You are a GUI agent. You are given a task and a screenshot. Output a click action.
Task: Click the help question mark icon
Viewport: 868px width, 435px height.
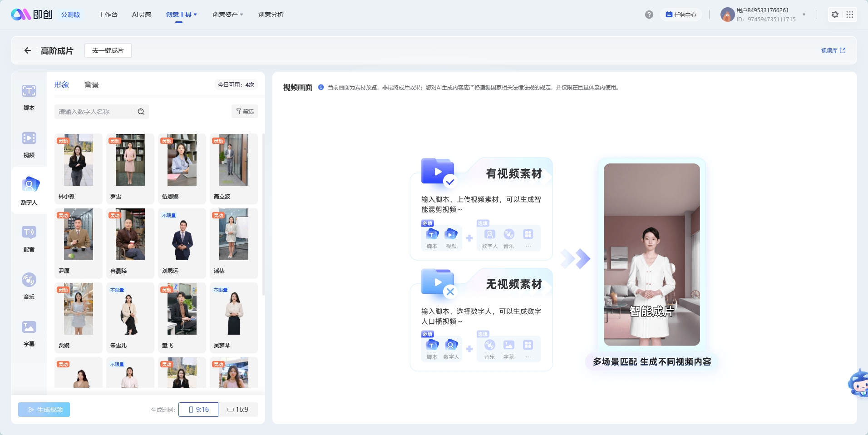[649, 15]
